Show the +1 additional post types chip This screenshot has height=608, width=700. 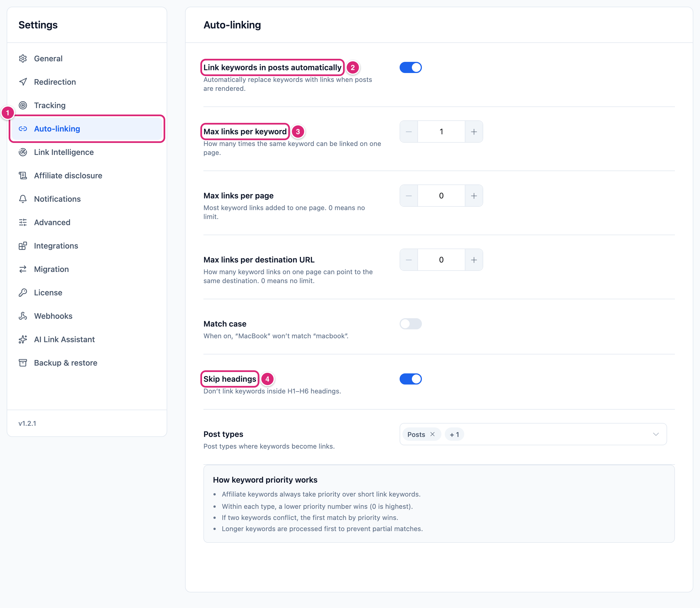point(454,434)
